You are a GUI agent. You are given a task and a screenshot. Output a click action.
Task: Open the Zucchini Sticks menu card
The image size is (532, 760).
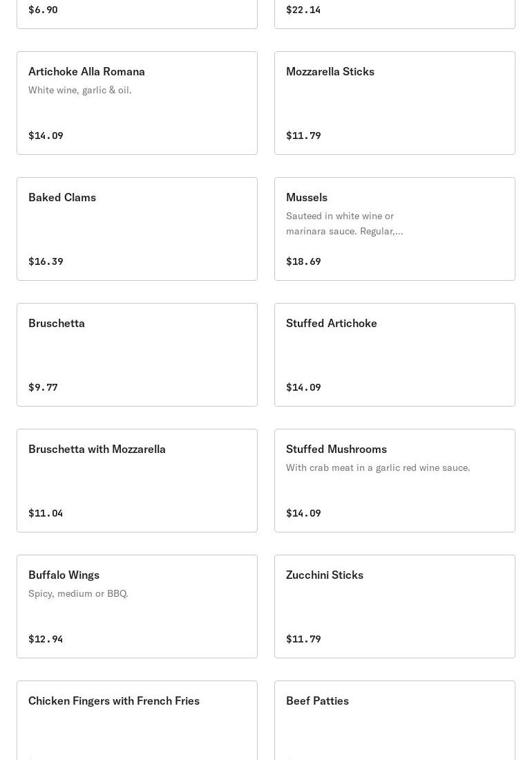point(395,606)
